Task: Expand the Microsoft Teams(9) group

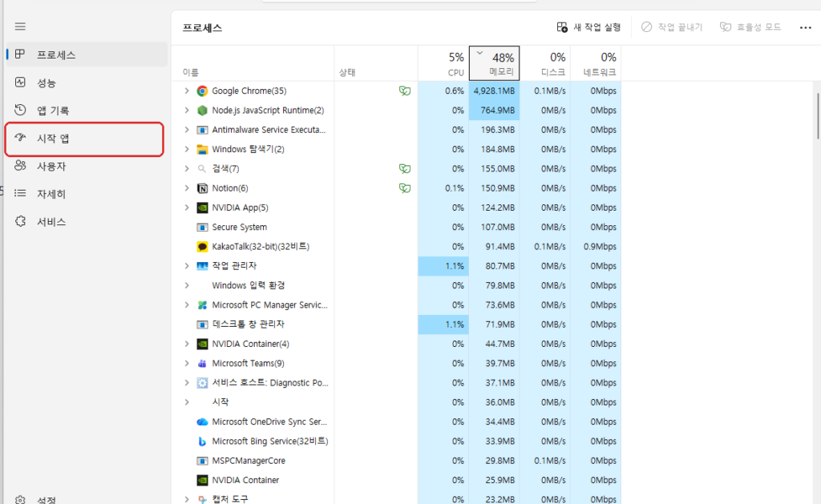Action: point(186,363)
